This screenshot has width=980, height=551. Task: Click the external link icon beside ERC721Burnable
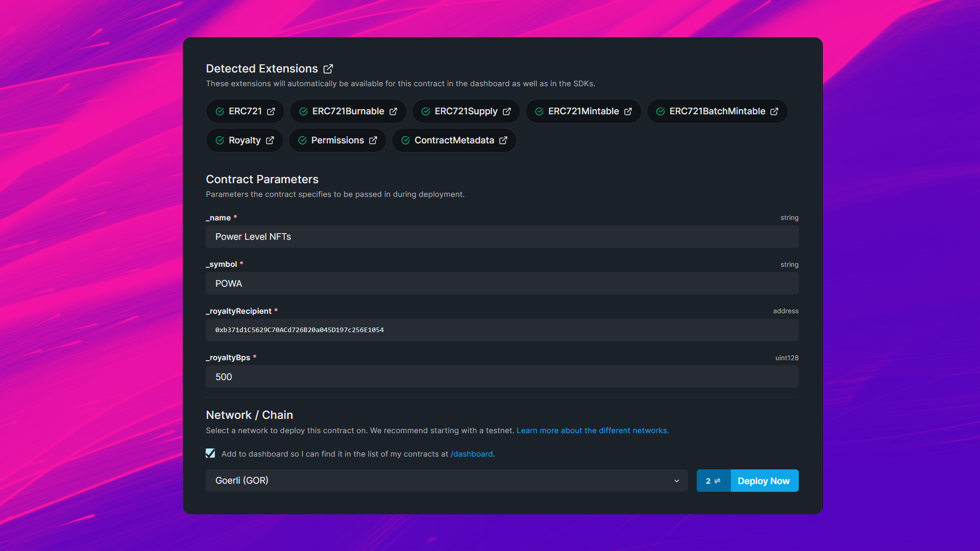click(x=393, y=111)
